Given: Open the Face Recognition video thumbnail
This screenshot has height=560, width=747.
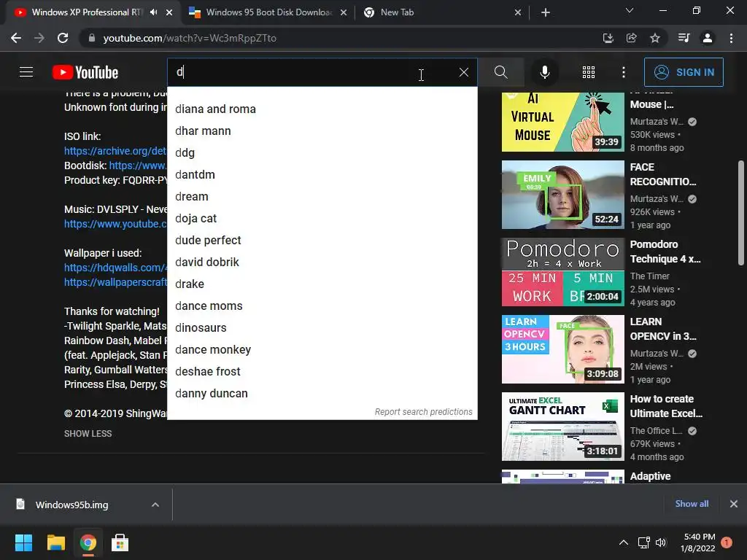Looking at the screenshot, I should (x=562, y=195).
